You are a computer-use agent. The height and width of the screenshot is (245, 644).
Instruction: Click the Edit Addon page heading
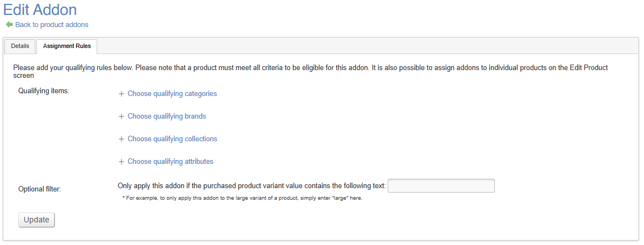pyautogui.click(x=40, y=9)
